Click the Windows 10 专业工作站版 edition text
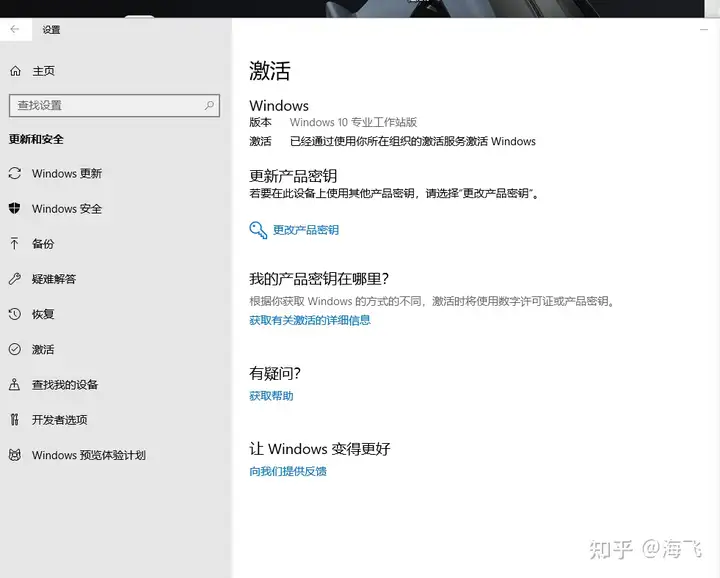Screen dimensions: 720x578 pos(353,122)
